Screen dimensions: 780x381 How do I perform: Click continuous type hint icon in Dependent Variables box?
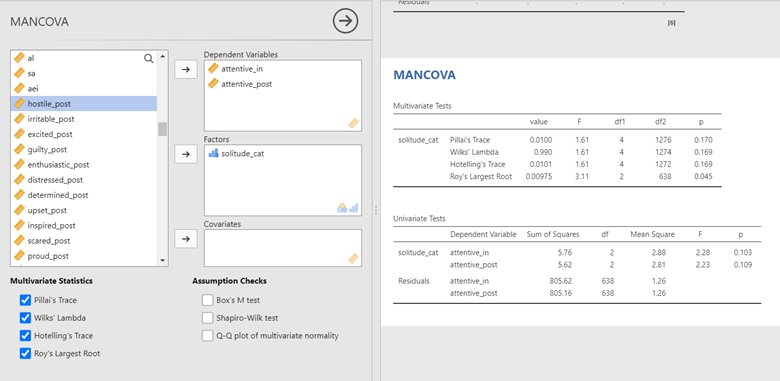point(353,123)
